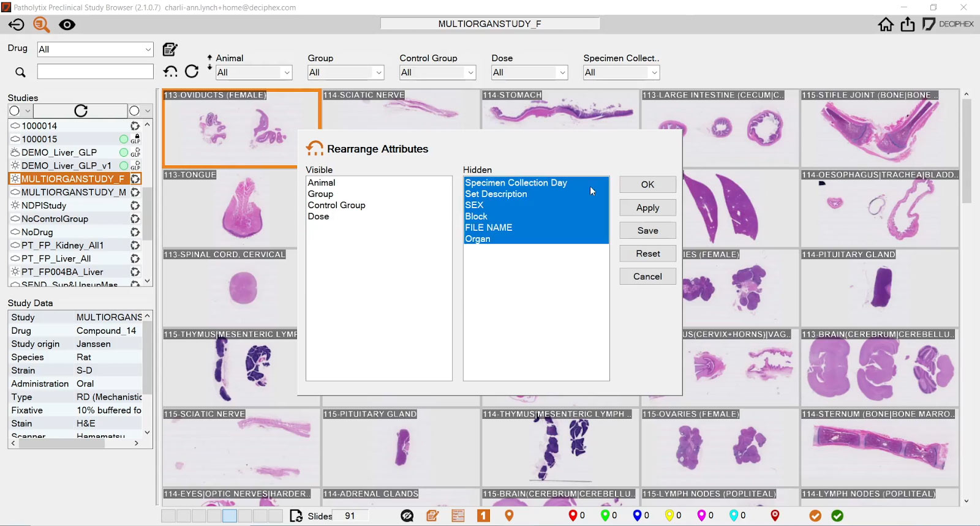Click the green status dot for DEMO_Liver_GLP

pyautogui.click(x=124, y=152)
